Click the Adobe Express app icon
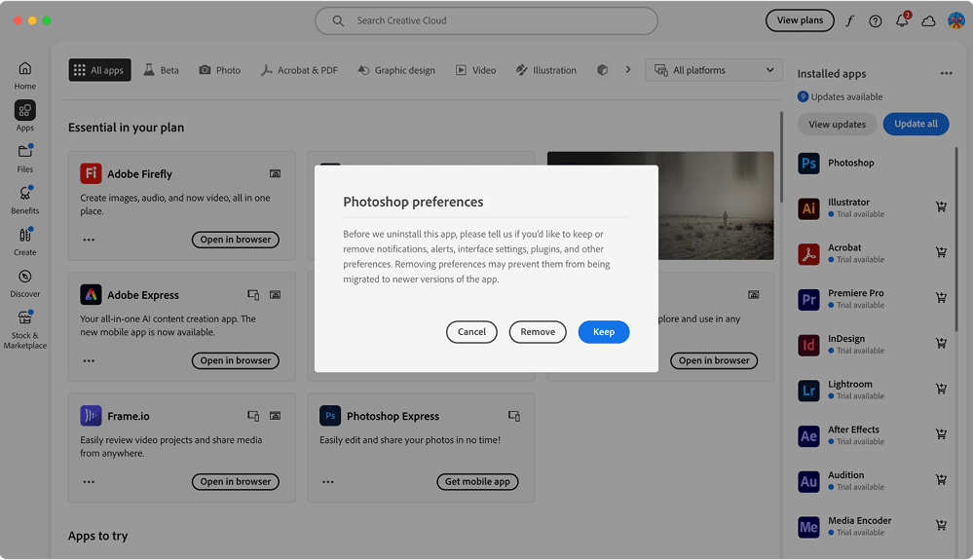Screen dimensions: 973x560 (x=91, y=294)
